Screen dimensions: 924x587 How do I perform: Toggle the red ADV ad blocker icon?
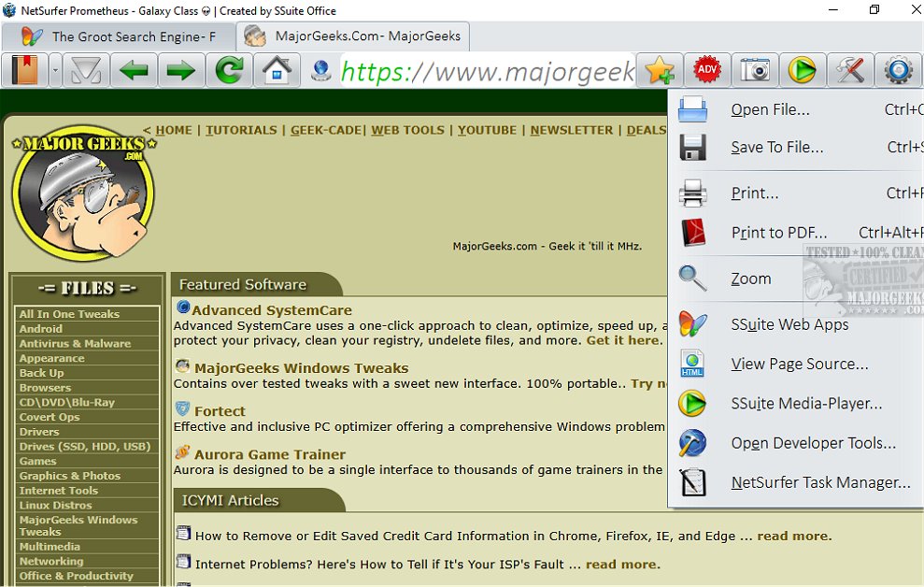(x=707, y=70)
